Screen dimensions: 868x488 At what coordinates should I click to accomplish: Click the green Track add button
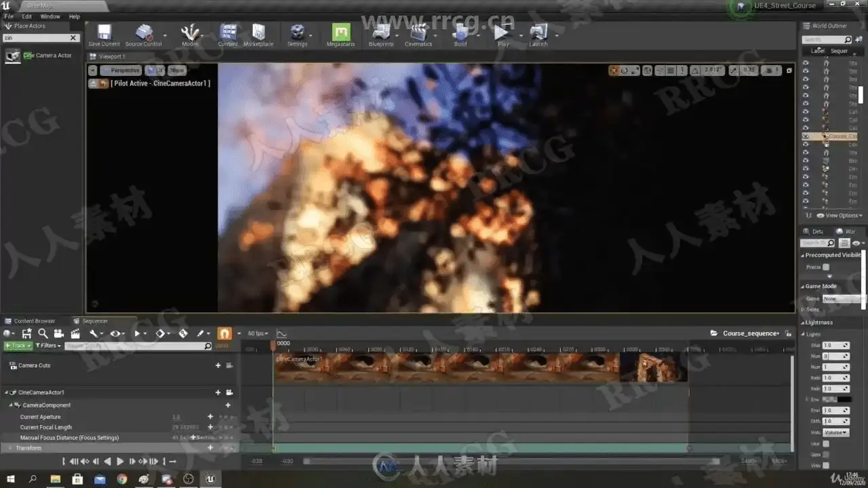click(17, 346)
